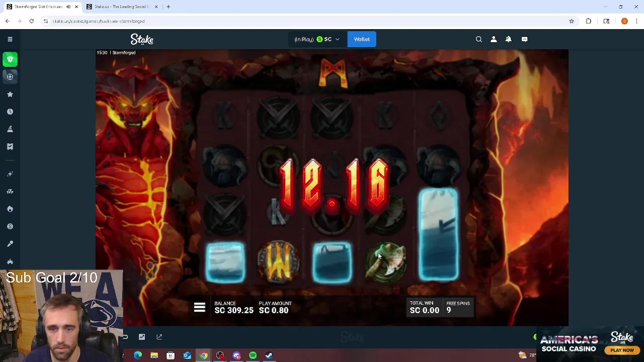This screenshot has width=644, height=362.
Task: Click the Play Amount SC 0.80 value
Action: pyautogui.click(x=274, y=310)
